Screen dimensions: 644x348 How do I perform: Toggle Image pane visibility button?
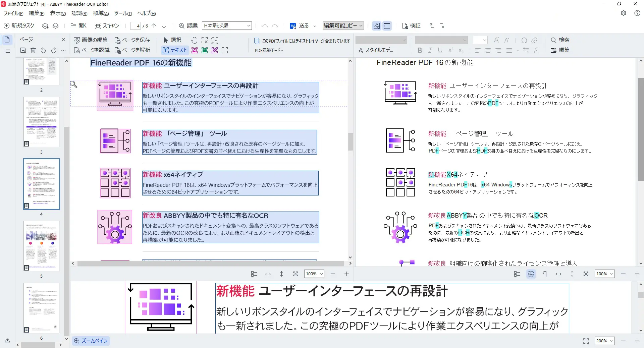[377, 26]
